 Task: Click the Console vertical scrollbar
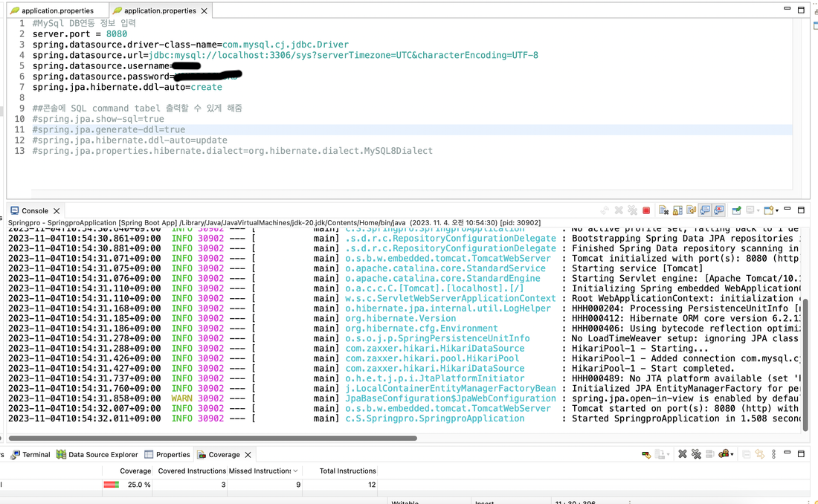[x=805, y=365]
